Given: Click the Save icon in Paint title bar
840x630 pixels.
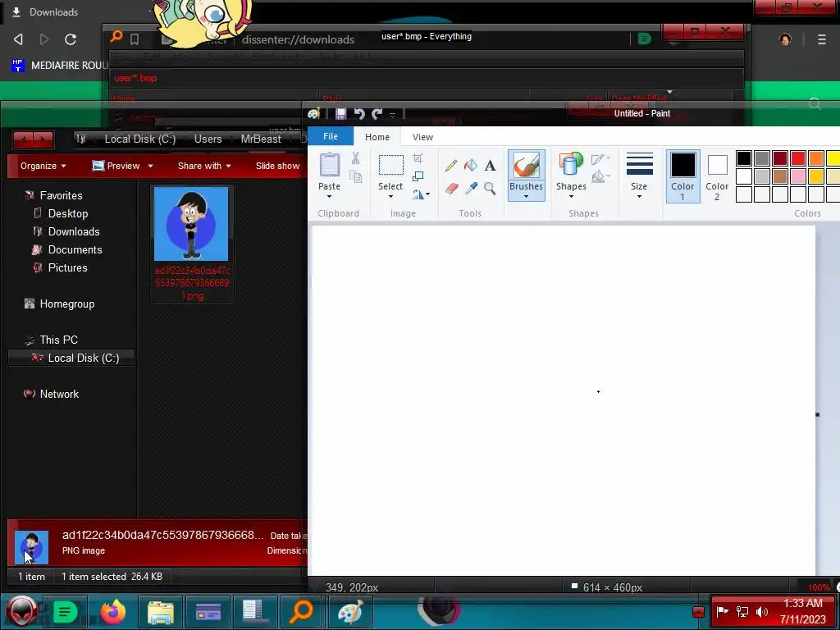Looking at the screenshot, I should 340,113.
